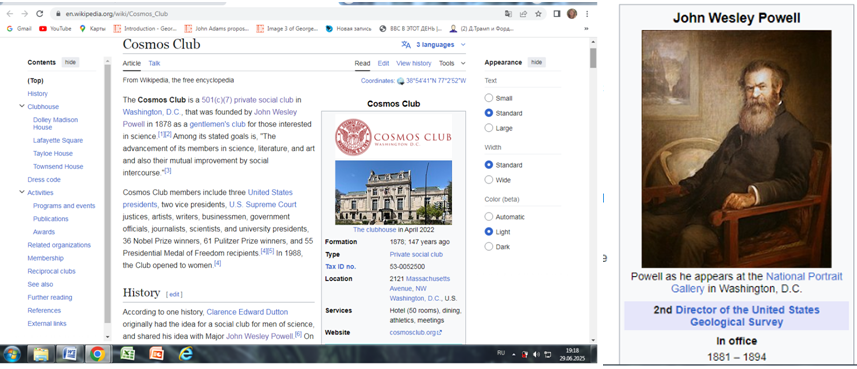
Task: Open the 'John Adams propos...' bookmark
Action: click(x=217, y=28)
